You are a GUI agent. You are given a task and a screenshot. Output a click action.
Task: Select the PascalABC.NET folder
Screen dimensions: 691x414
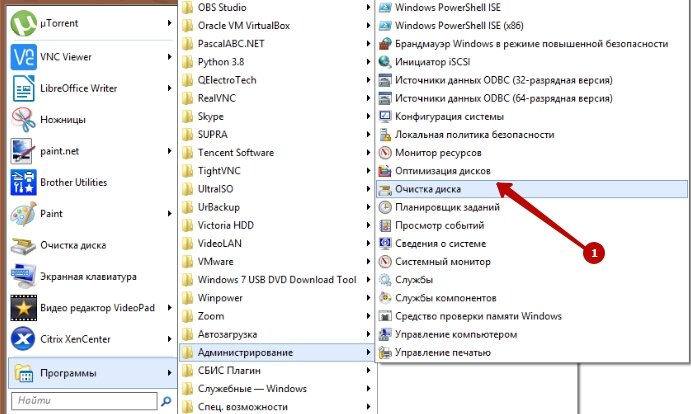pos(277,44)
